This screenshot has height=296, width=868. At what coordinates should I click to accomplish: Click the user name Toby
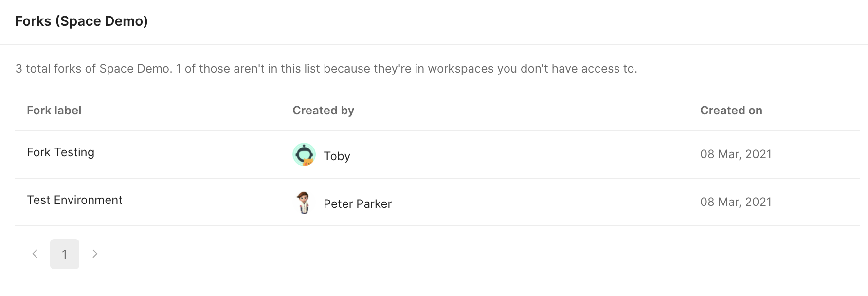[x=337, y=156]
